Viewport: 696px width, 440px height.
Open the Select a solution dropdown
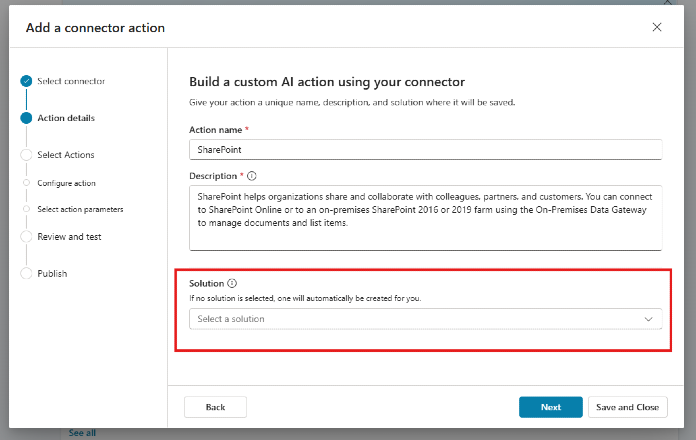(x=425, y=319)
